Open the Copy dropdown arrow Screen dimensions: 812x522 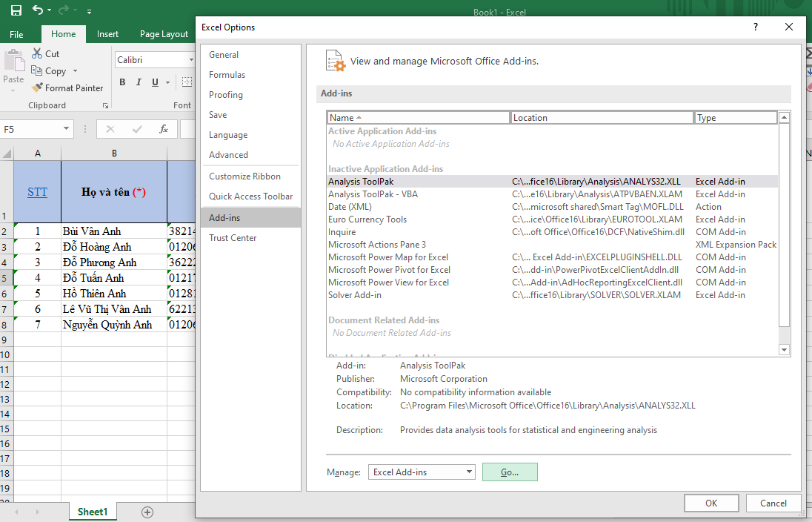(x=75, y=71)
